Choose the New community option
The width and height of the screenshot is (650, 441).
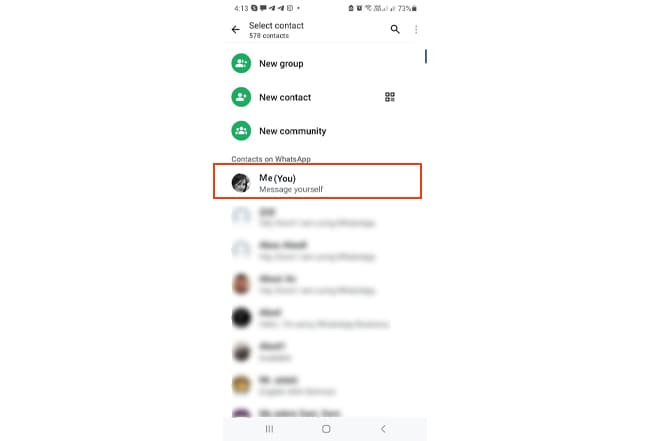(293, 131)
